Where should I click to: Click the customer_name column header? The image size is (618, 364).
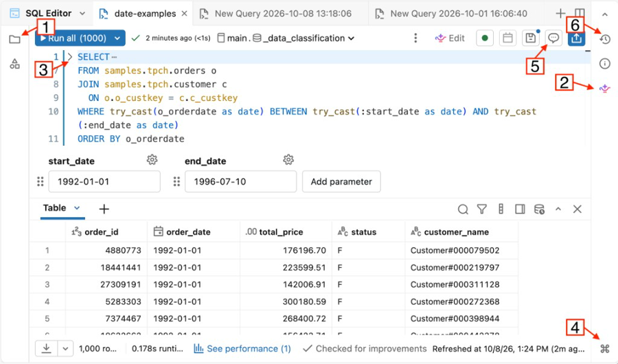(x=461, y=232)
